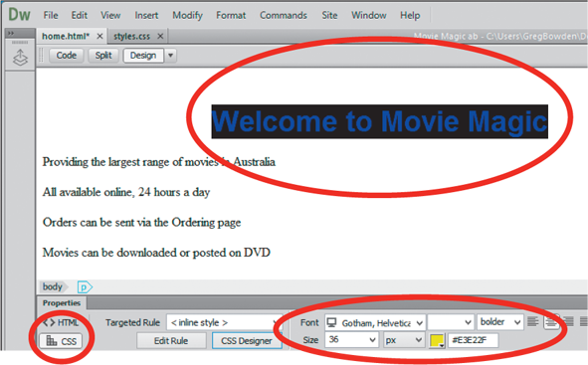Switch to the styles.css document tab
The height and width of the screenshot is (365, 588).
(131, 37)
